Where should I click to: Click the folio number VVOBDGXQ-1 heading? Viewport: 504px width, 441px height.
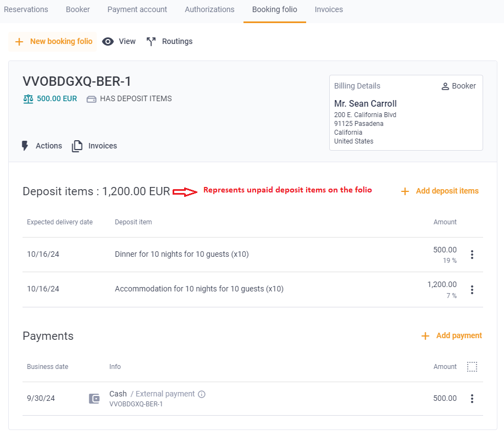tap(77, 81)
